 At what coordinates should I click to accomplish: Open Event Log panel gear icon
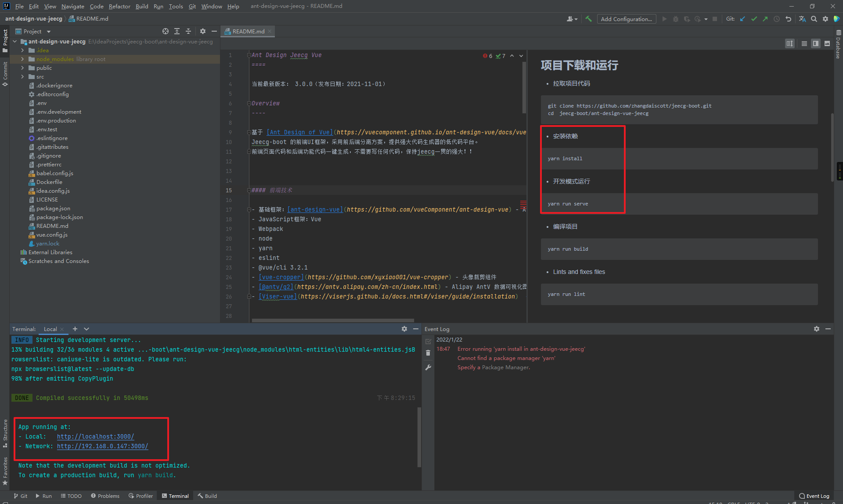pyautogui.click(x=817, y=329)
